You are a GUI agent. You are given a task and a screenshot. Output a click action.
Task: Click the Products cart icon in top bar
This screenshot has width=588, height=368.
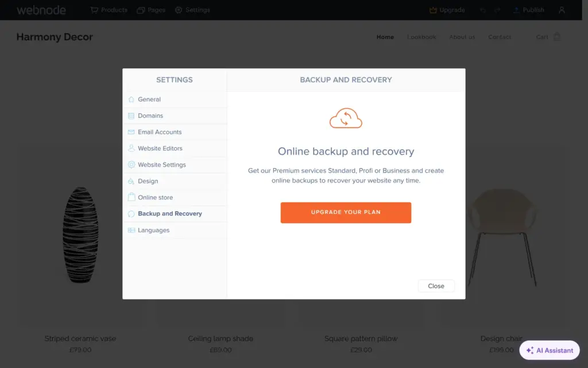(94, 10)
